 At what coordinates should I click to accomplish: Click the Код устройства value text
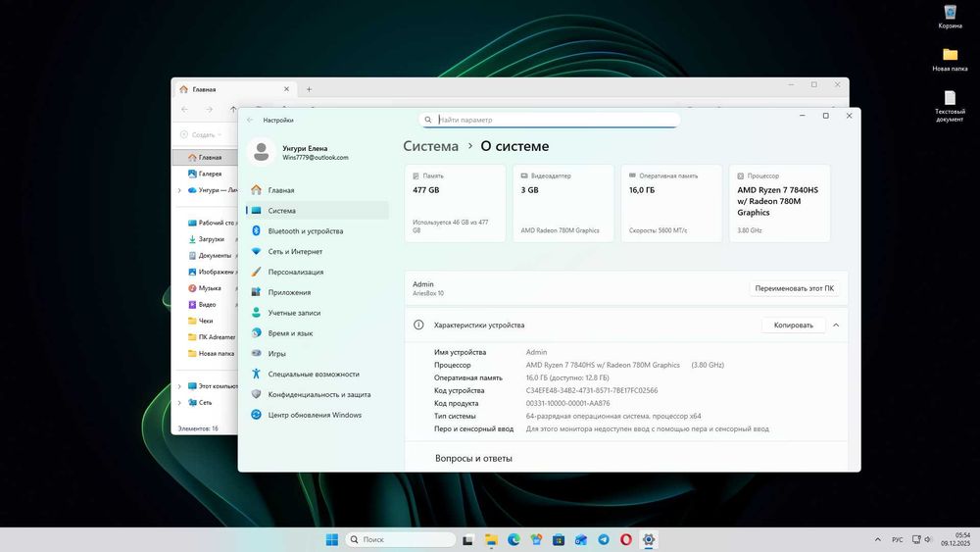[591, 390]
